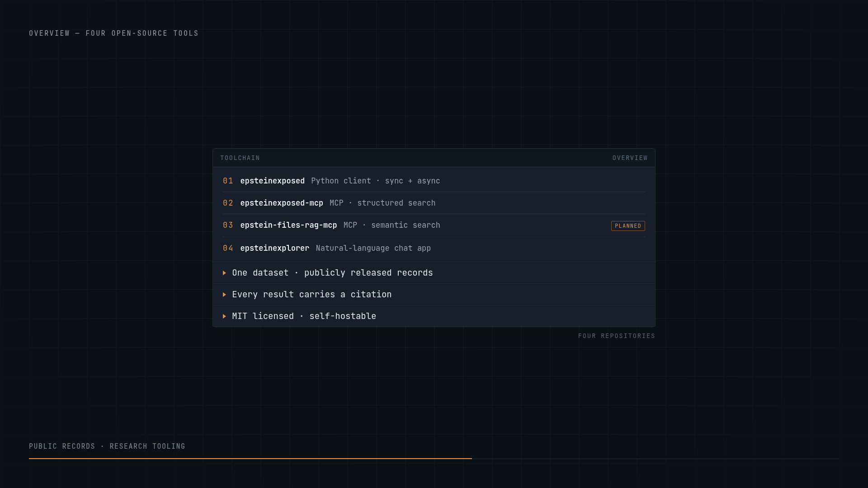Click number 02 in the list
The image size is (868, 488).
click(x=228, y=203)
